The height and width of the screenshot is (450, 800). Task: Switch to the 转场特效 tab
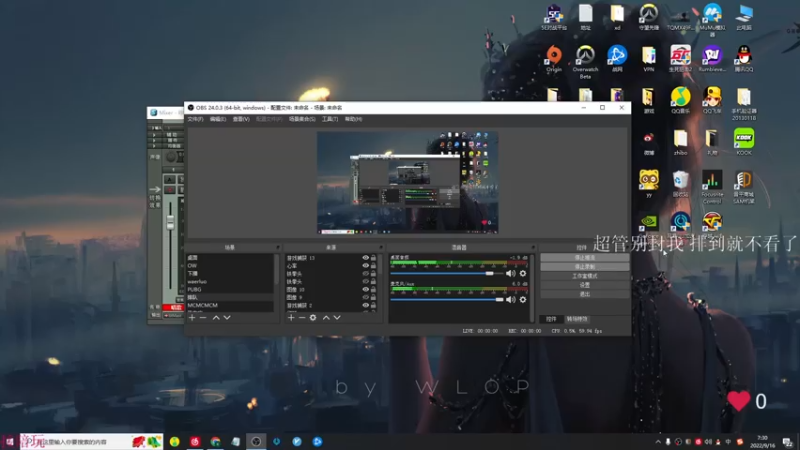(577, 319)
